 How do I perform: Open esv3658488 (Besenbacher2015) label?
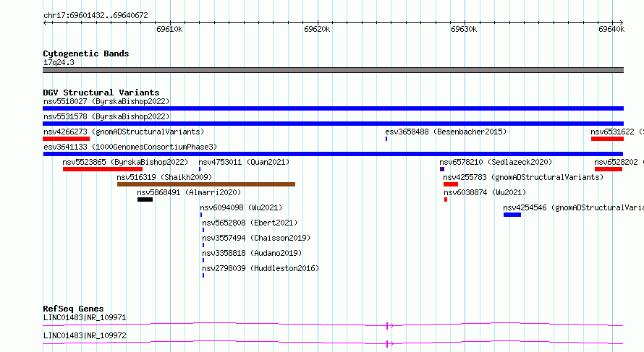446,132
